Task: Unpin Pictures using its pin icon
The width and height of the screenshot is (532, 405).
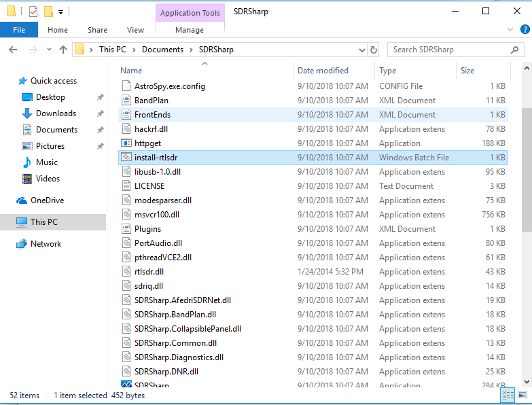Action: tap(100, 146)
